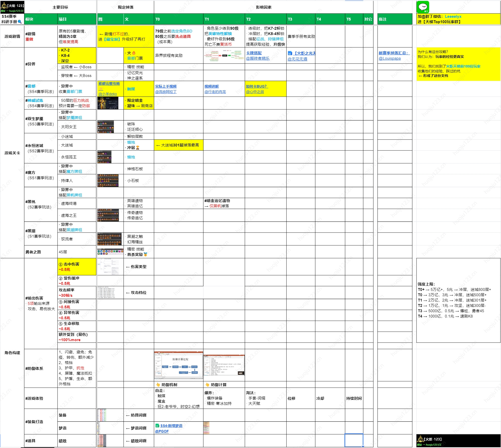This screenshot has height=448, width=501.
Task: Click the yellow 击中伤害 cell
Action: click(x=77, y=267)
